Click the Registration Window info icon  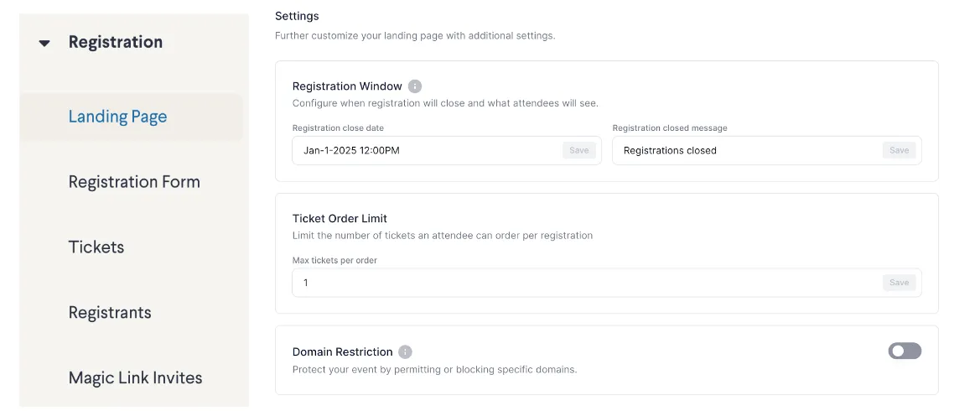click(x=415, y=86)
